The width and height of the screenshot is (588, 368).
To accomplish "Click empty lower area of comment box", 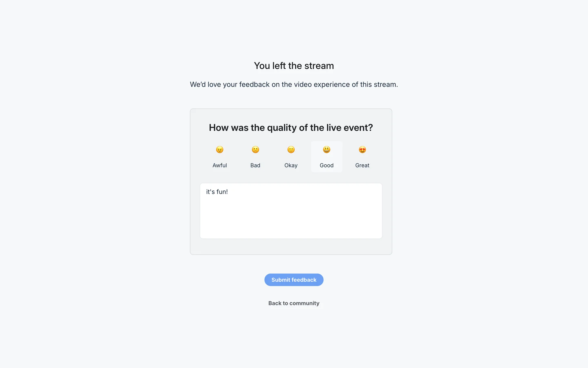I will pyautogui.click(x=291, y=224).
